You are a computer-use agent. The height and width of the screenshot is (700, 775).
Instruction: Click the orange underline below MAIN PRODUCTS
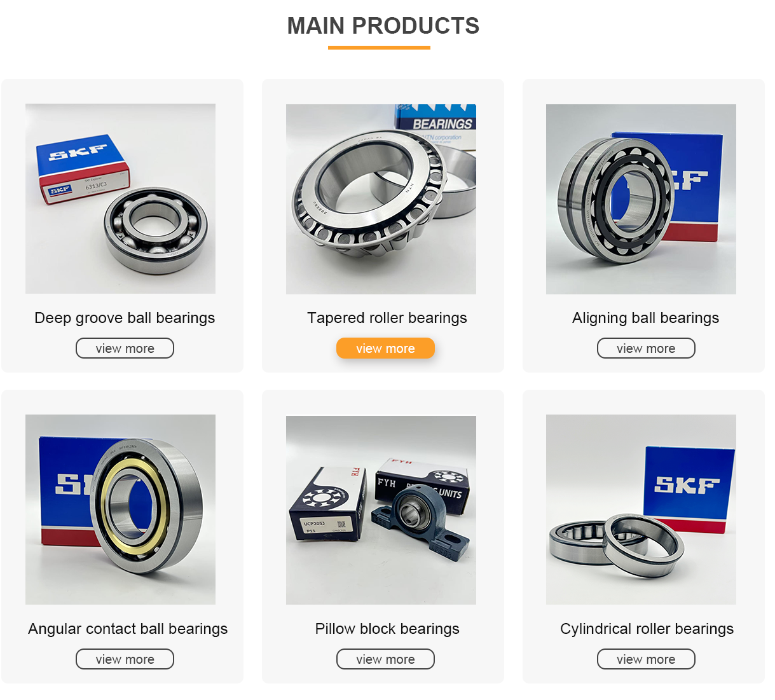pyautogui.click(x=379, y=48)
